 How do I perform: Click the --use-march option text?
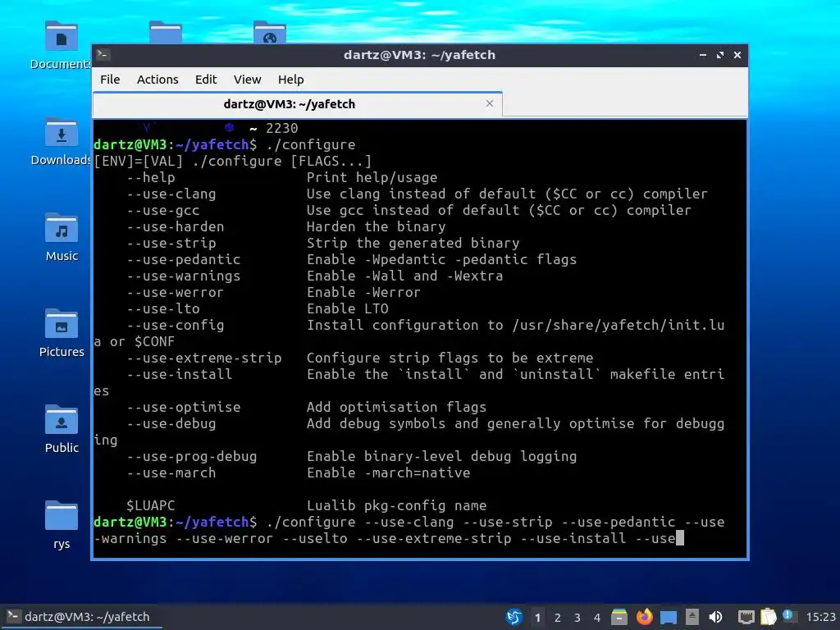pos(171,473)
